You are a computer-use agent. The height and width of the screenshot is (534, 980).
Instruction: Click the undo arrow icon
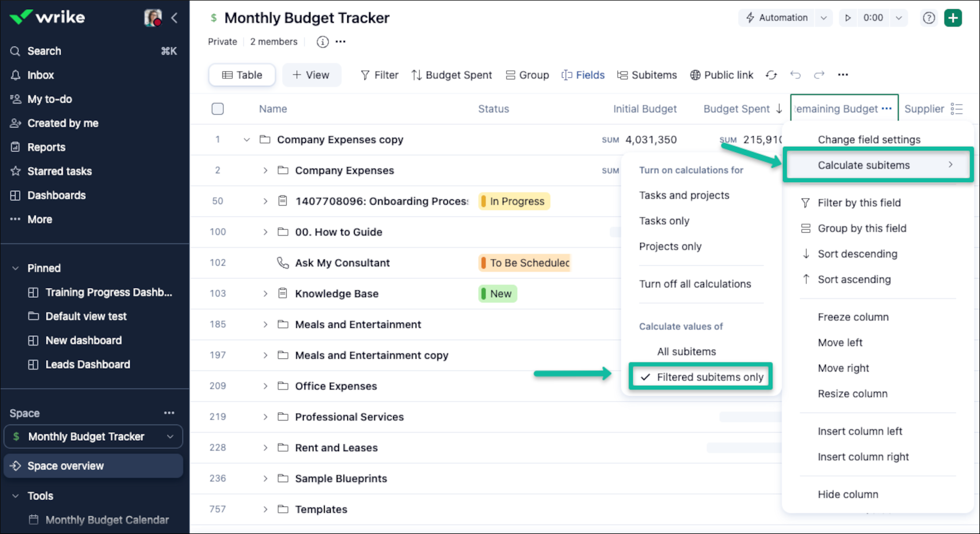click(796, 75)
